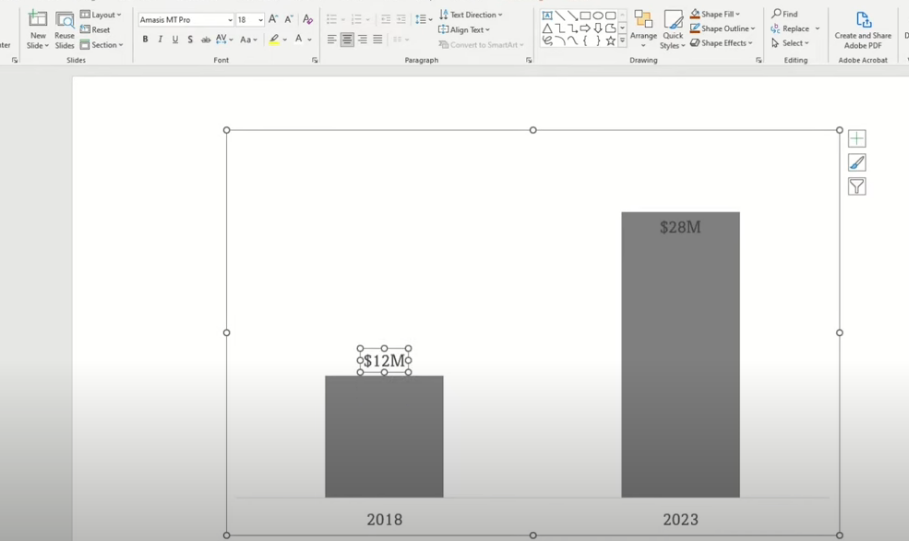Image resolution: width=909 pixels, height=541 pixels.
Task: Open Chart Styles paintbrush button
Action: point(857,163)
